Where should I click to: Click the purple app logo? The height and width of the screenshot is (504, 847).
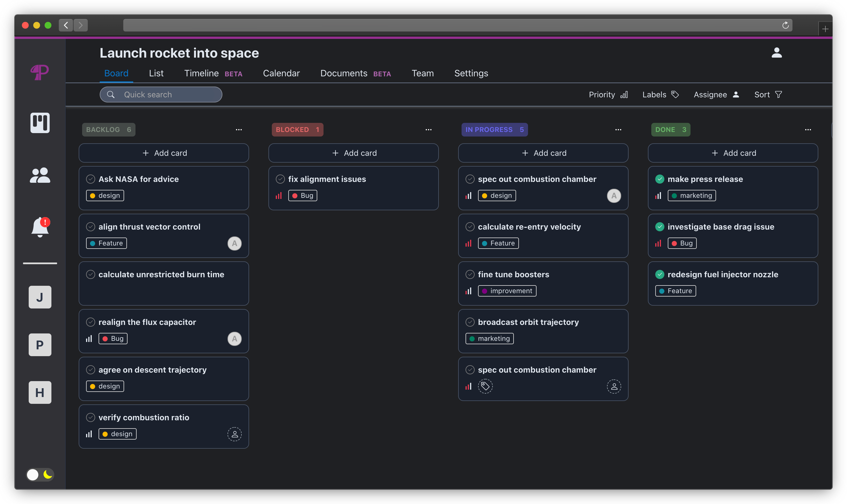[x=40, y=72]
